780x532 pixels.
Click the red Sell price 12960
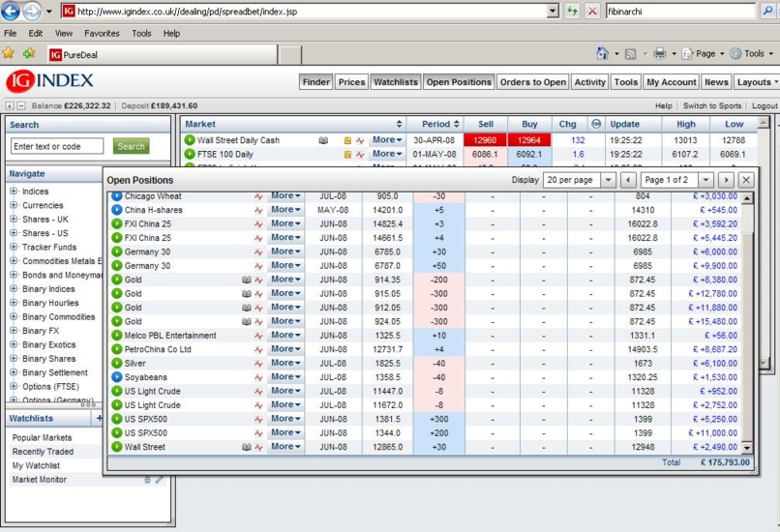pyautogui.click(x=485, y=140)
